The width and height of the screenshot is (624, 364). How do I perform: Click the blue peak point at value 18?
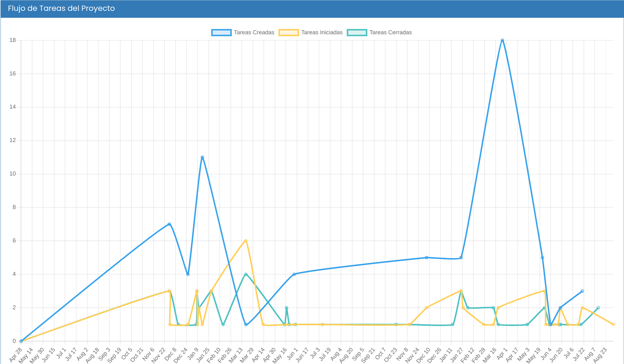pos(502,40)
